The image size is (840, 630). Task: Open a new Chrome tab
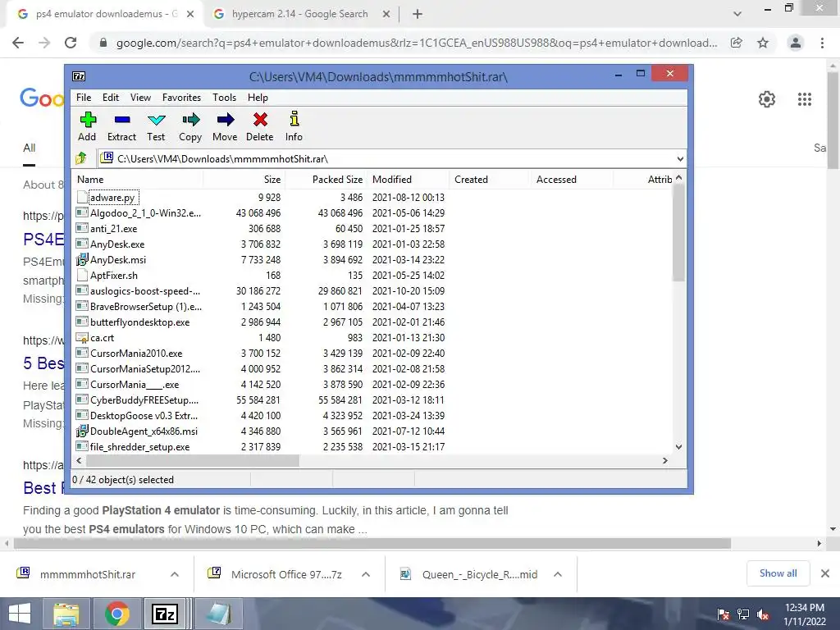(x=418, y=15)
